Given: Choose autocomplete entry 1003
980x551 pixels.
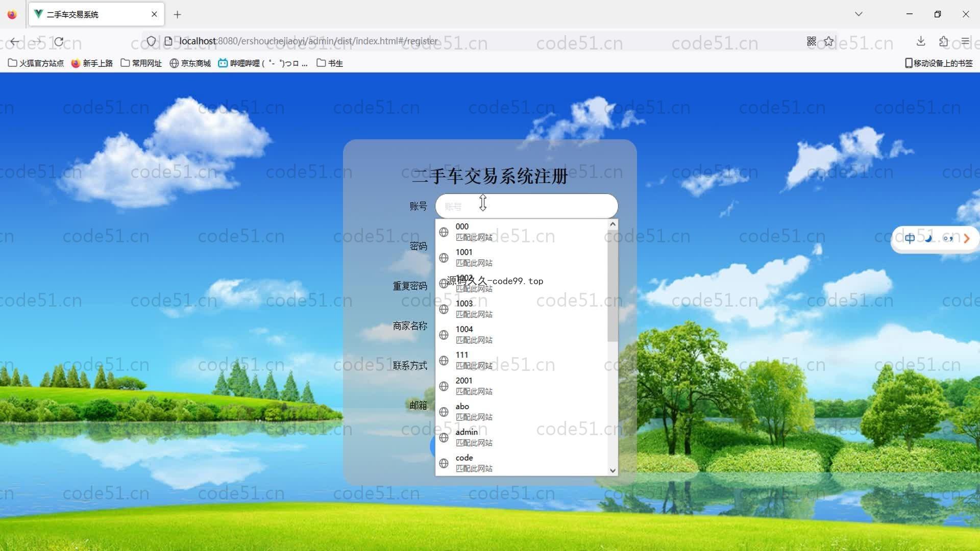Looking at the screenshot, I should 522,309.
